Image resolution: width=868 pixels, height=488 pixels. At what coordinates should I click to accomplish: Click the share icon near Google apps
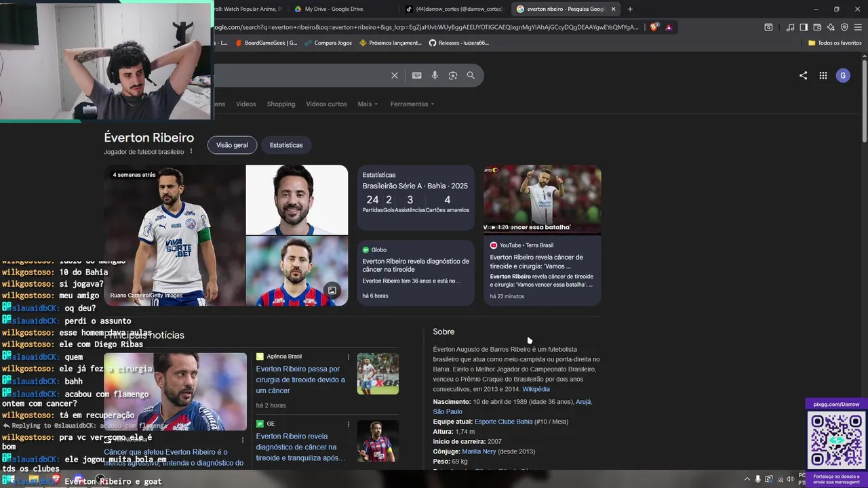coord(803,76)
